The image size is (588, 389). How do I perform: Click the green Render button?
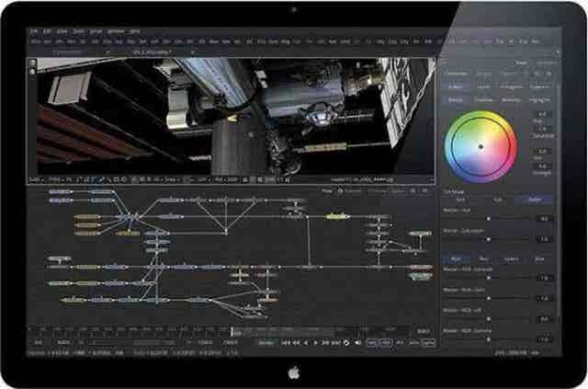coord(265,342)
